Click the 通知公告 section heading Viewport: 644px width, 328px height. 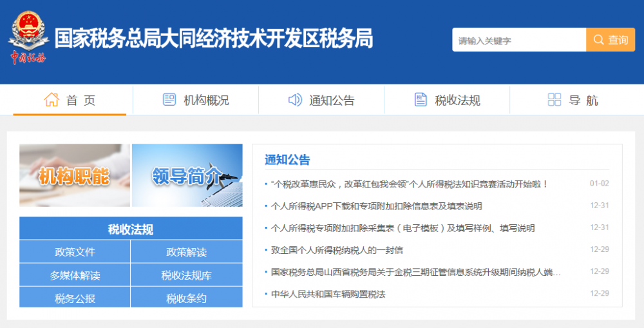pos(287,160)
